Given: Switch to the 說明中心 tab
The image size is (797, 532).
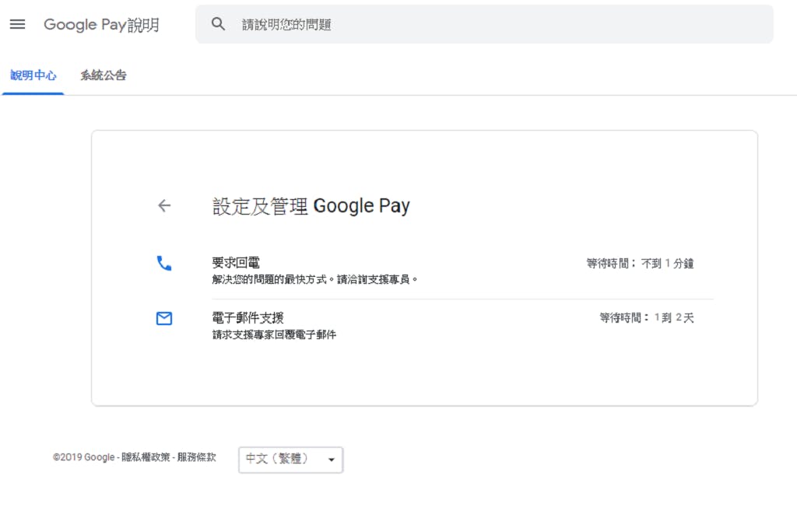Looking at the screenshot, I should [x=33, y=75].
